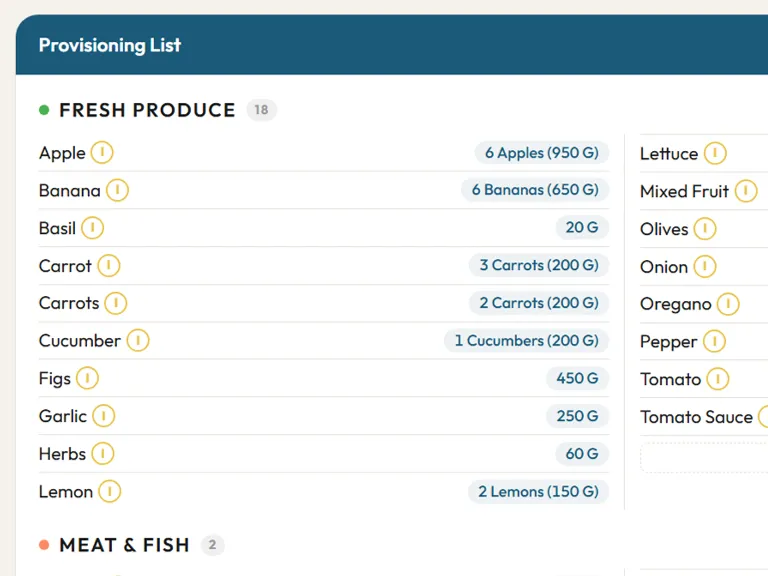
Task: Click the info icon next to Basil
Action: coord(92,228)
